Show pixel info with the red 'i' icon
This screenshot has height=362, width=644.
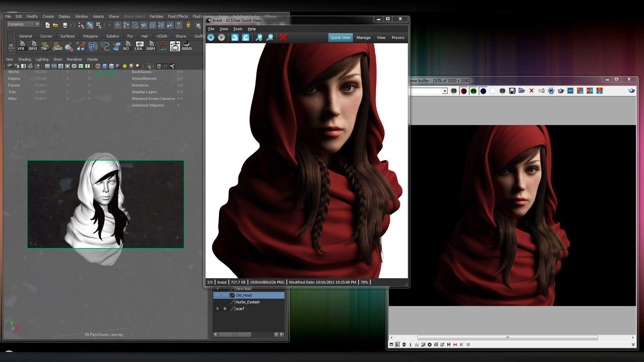(x=410, y=345)
